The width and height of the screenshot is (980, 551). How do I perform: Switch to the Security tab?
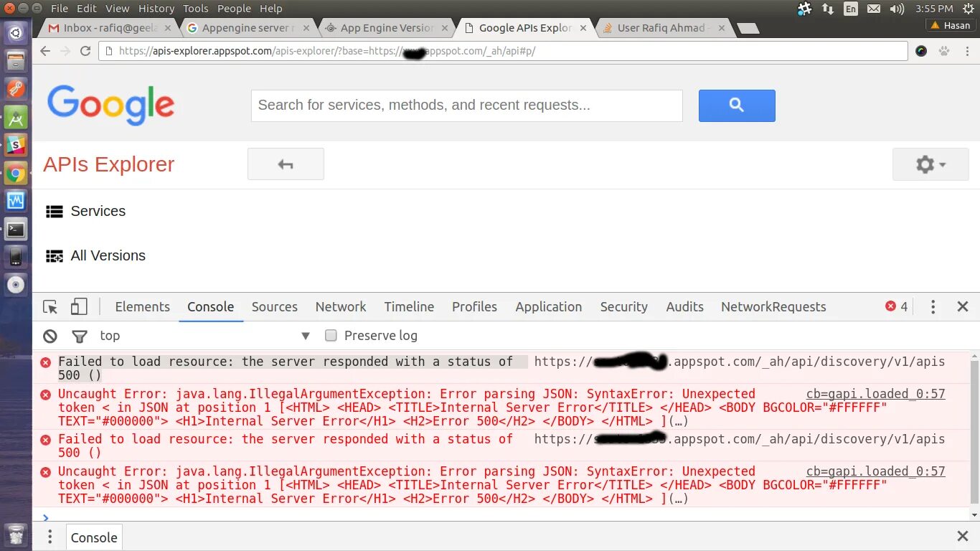pos(623,306)
